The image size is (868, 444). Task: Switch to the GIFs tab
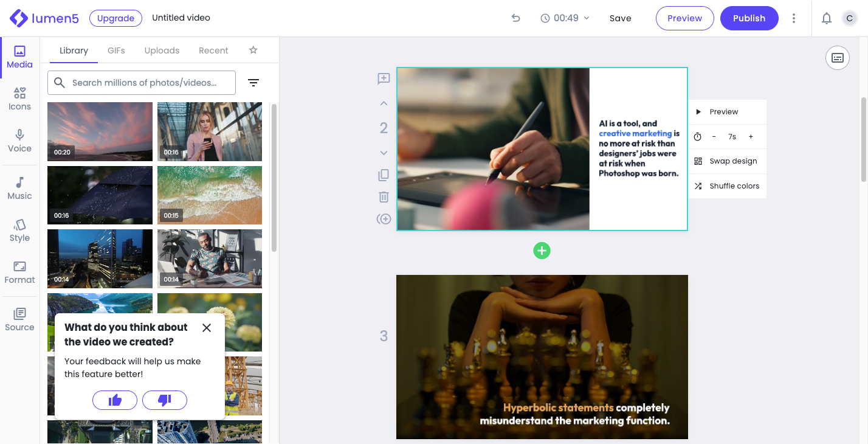pyautogui.click(x=116, y=50)
